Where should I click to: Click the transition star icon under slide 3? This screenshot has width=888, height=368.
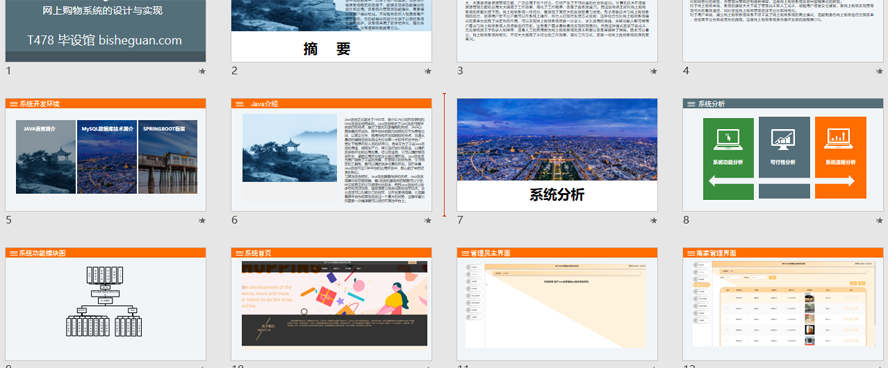654,71
